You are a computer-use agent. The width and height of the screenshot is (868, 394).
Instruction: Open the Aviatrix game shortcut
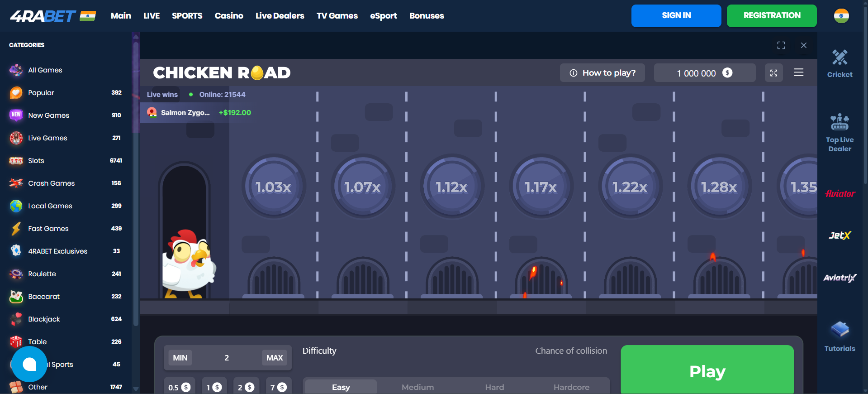coord(840,278)
